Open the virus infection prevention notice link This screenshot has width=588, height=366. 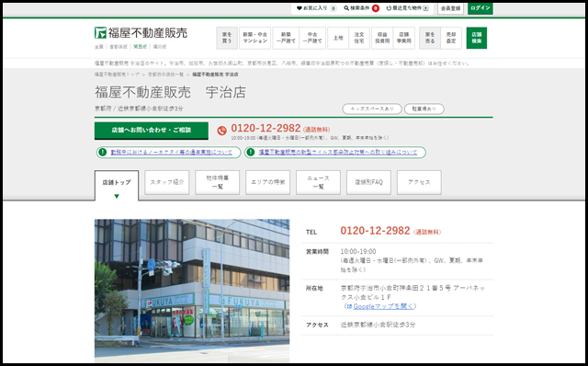(338, 152)
